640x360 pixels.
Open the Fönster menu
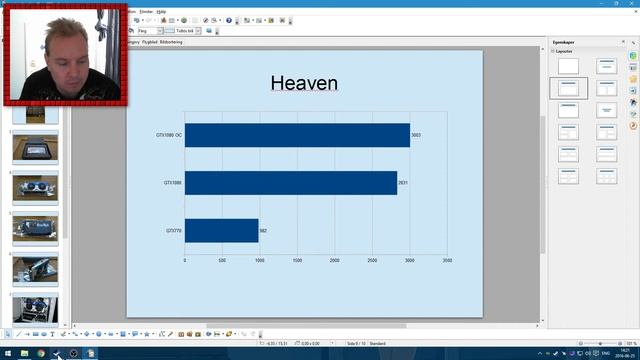pos(146,12)
